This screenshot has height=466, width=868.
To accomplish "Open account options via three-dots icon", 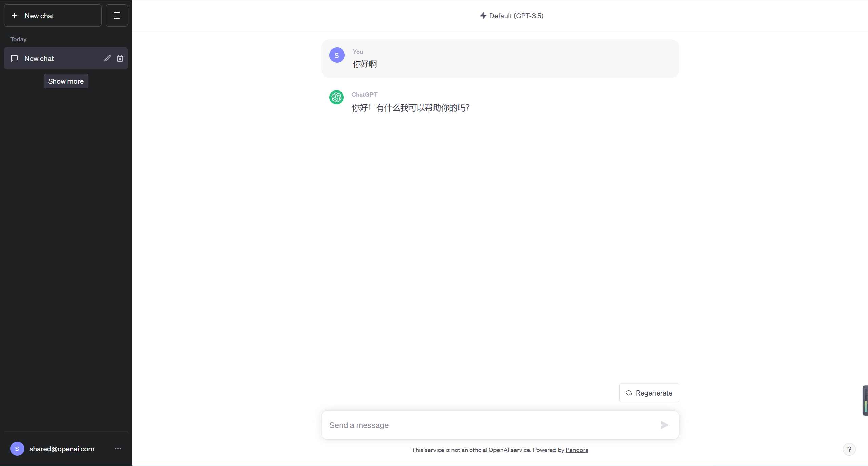I will [118, 448].
